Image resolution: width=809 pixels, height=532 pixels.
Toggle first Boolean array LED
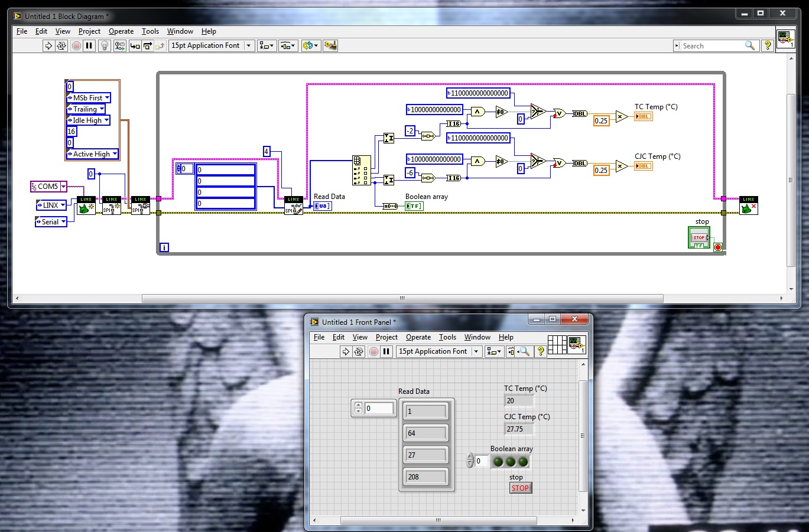click(x=498, y=462)
